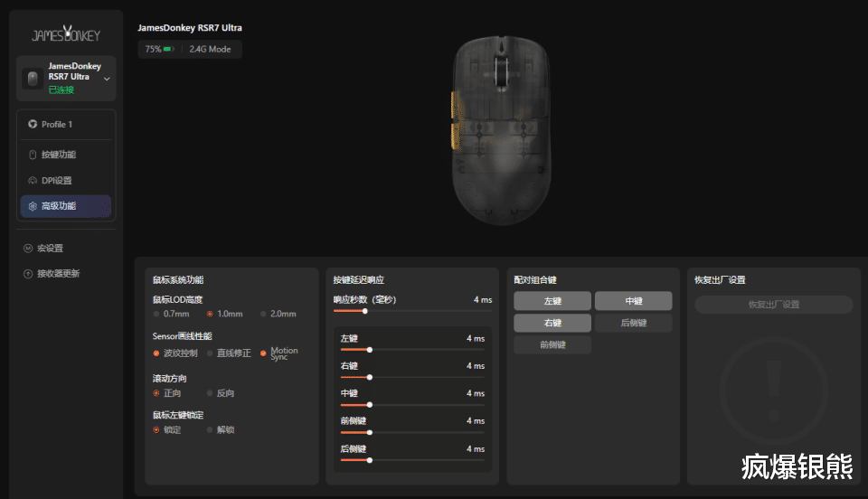This screenshot has height=499, width=868.
Task: Select the 0.7mm LOD height option
Action: click(x=172, y=314)
